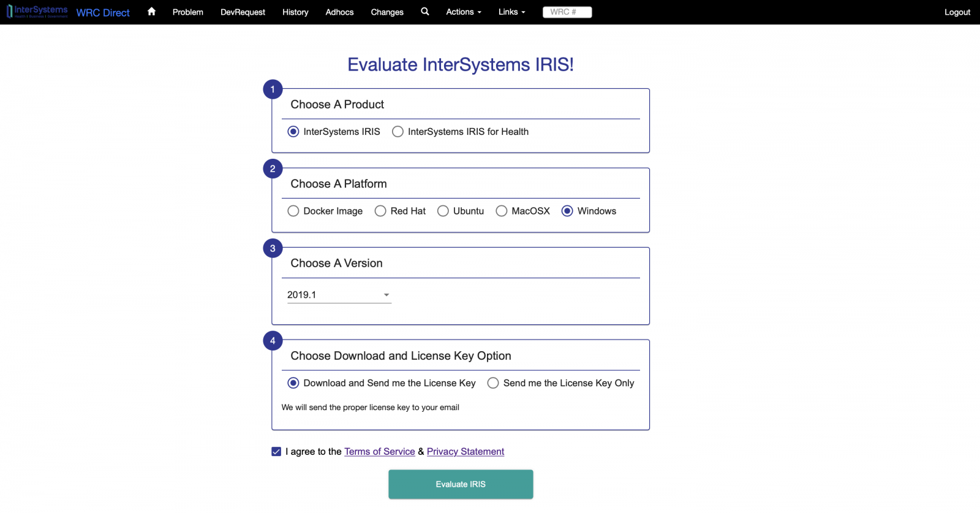
Task: Log out via the Logout link
Action: point(957,12)
